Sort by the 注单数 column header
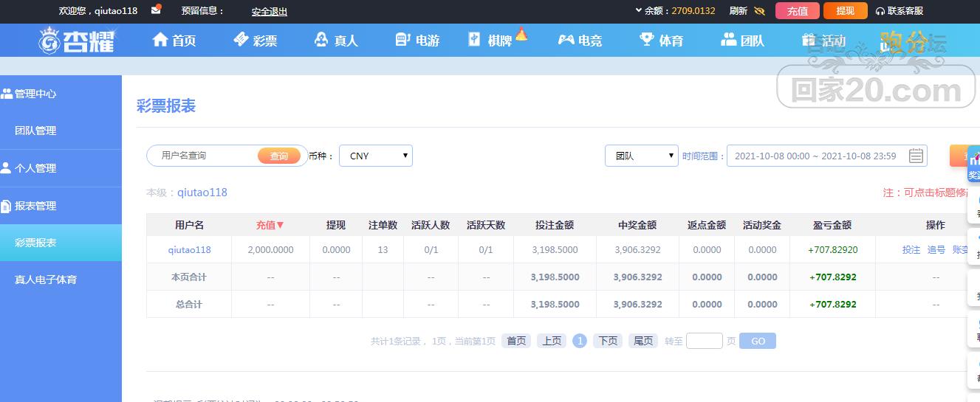The width and height of the screenshot is (980, 402). click(x=383, y=225)
